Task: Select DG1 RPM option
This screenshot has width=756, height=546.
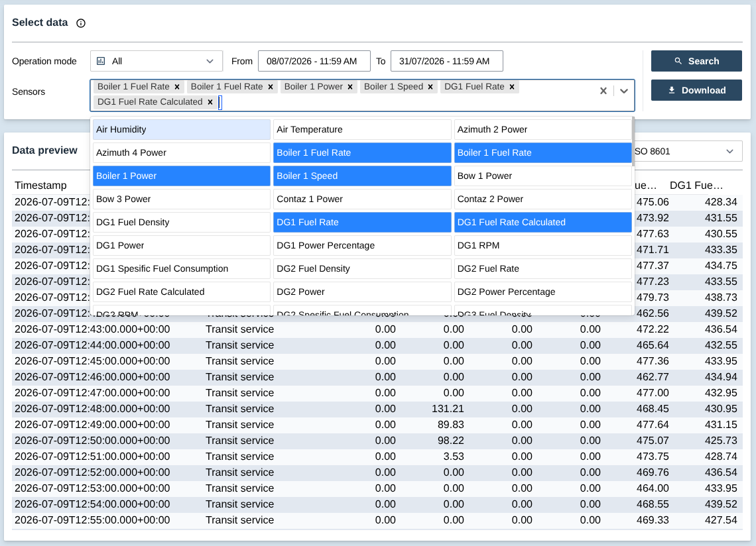Action: tap(543, 245)
